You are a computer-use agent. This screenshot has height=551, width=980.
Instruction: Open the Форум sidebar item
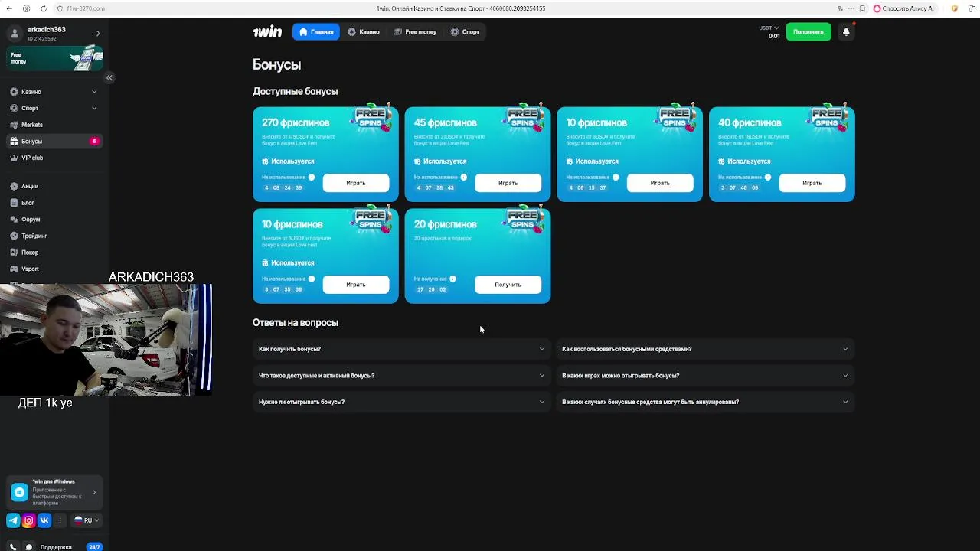(30, 220)
